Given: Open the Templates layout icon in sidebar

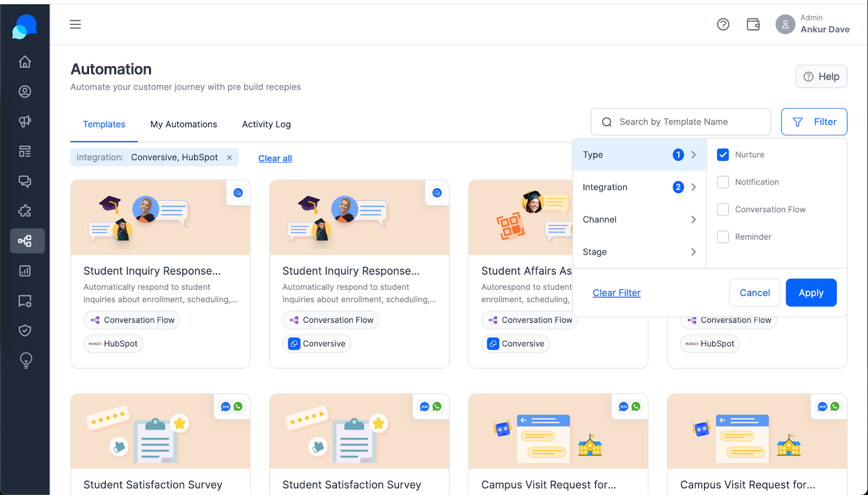Looking at the screenshot, I should (25, 151).
